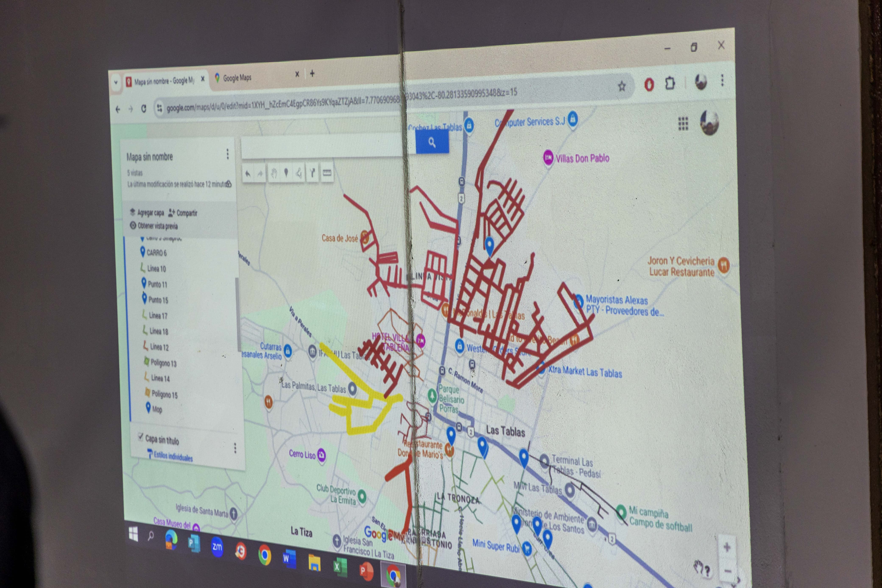Open the Chrome extensions puzzle icon
The width and height of the screenshot is (882, 588).
pos(670,83)
